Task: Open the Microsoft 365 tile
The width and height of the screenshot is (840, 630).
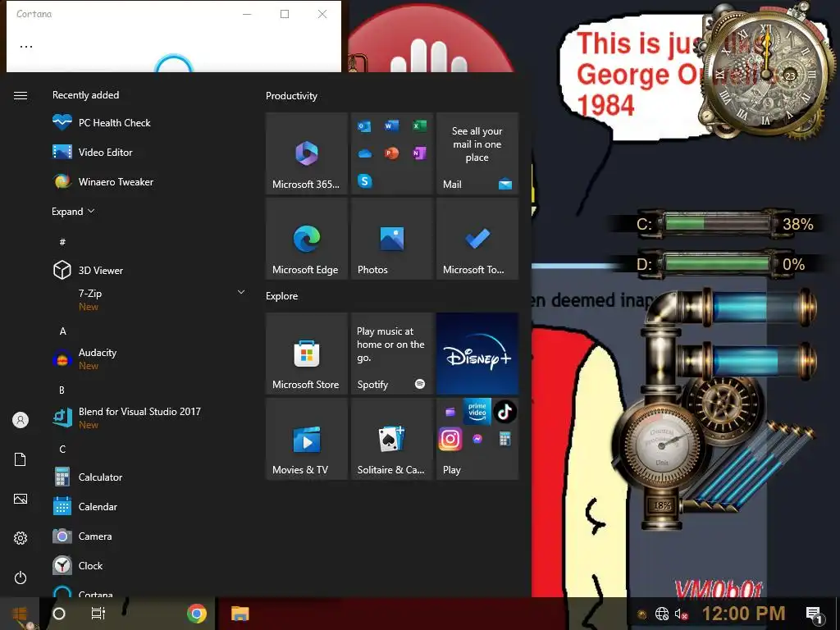Action: click(307, 153)
